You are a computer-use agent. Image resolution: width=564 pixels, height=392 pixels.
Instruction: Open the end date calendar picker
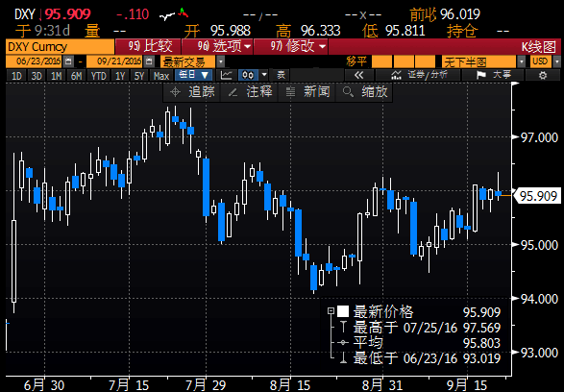149,61
